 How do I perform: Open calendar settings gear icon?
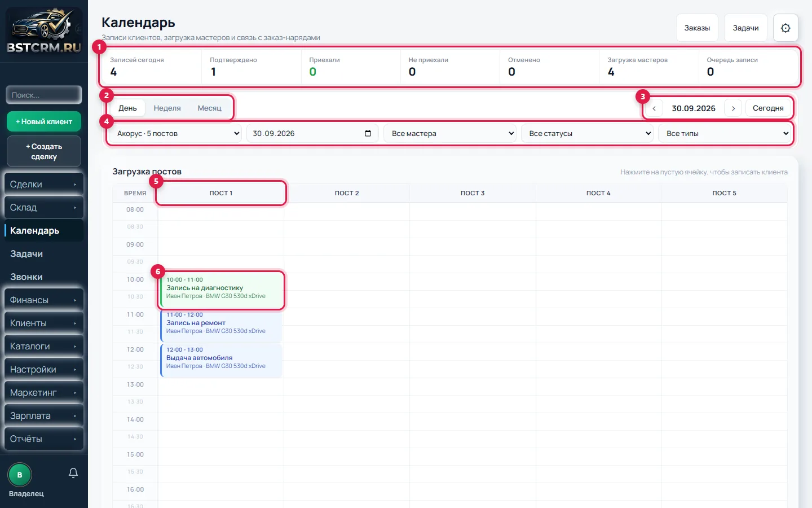pyautogui.click(x=785, y=28)
